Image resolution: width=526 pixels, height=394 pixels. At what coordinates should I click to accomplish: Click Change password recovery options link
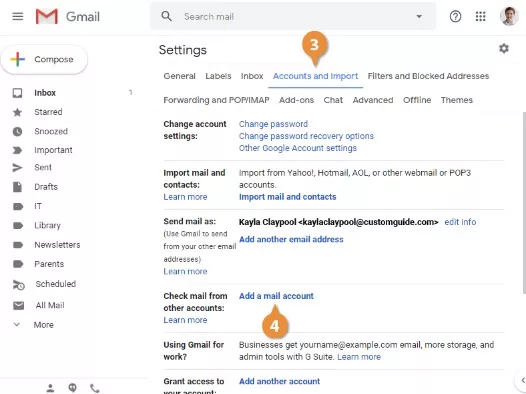pos(306,136)
